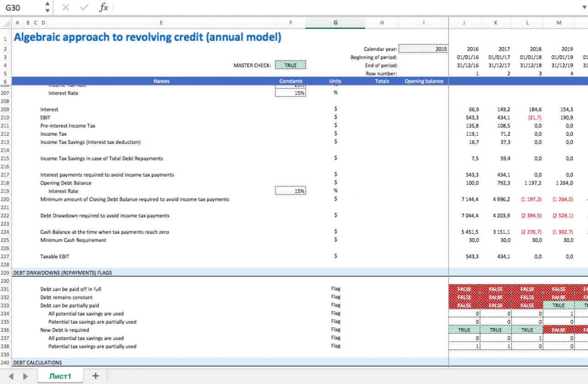Click the 'New Debt is required' label
This screenshot has width=588, height=384.
tap(65, 330)
